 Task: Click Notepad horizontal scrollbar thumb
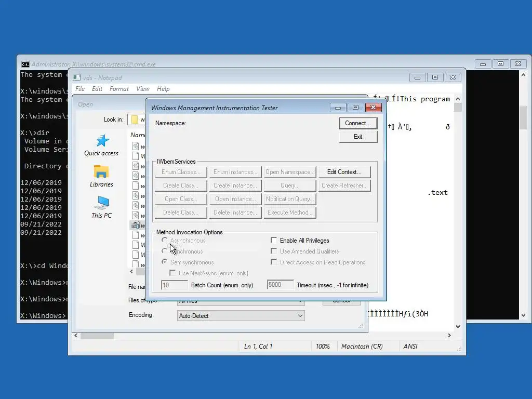tap(97, 336)
